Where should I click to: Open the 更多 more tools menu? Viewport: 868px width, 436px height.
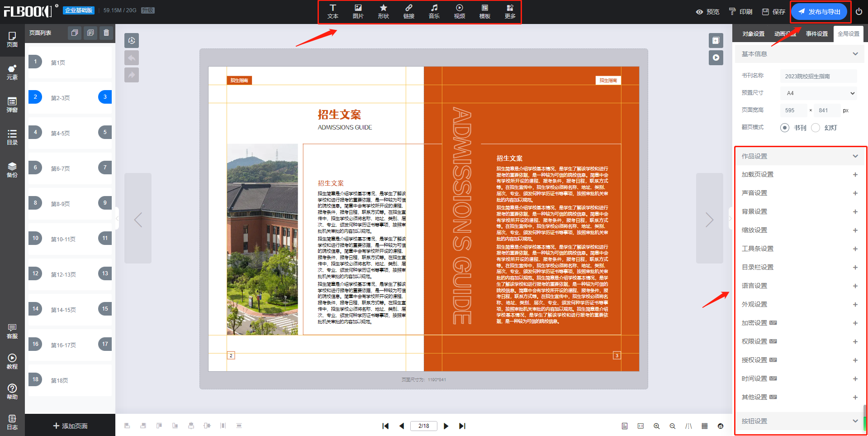pos(510,12)
